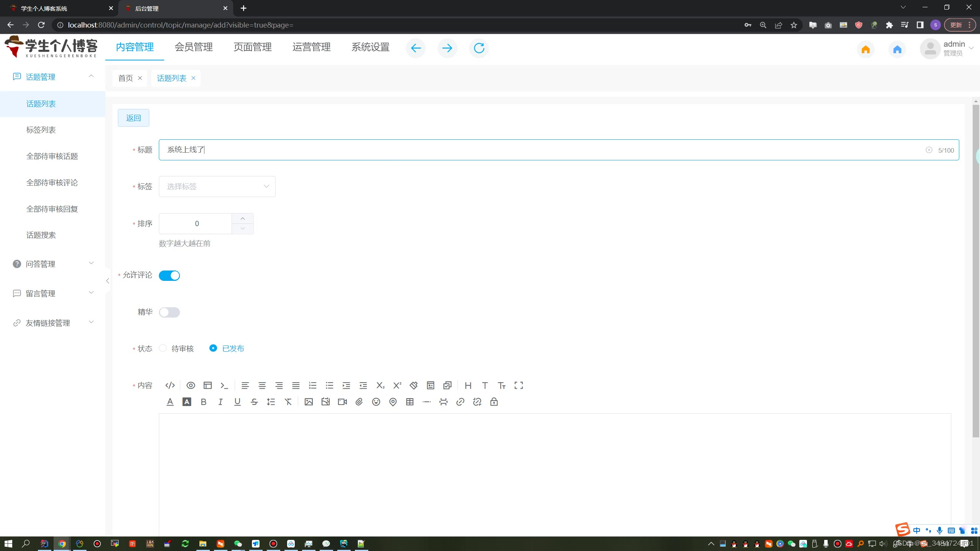Turn off the 允许评论 switch
The width and height of the screenshot is (980, 551).
tap(169, 275)
